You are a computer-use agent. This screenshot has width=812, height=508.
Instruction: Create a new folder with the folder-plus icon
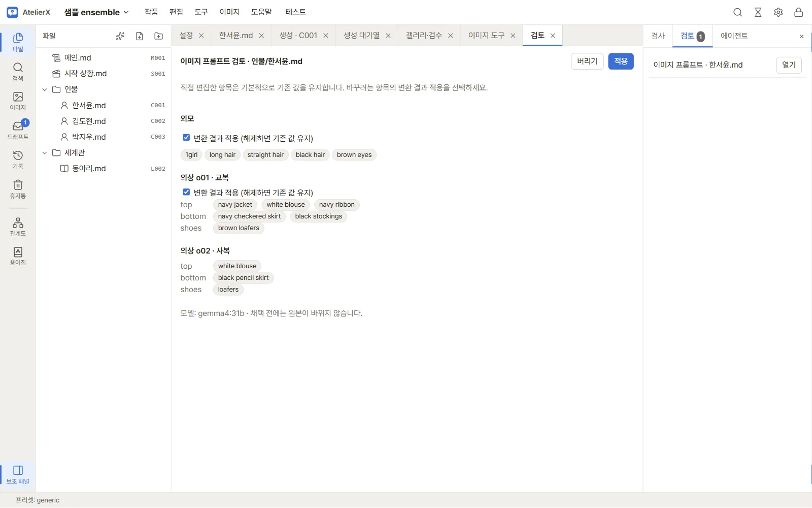click(159, 36)
